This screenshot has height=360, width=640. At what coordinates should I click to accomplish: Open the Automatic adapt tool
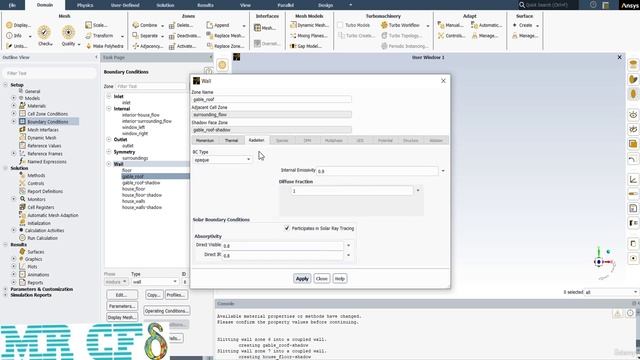[x=486, y=25]
